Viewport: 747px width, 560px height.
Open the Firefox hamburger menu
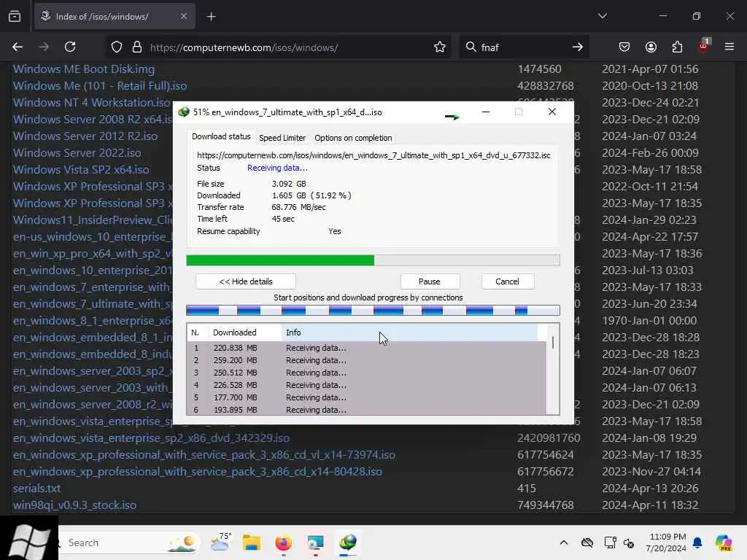pyautogui.click(x=729, y=47)
